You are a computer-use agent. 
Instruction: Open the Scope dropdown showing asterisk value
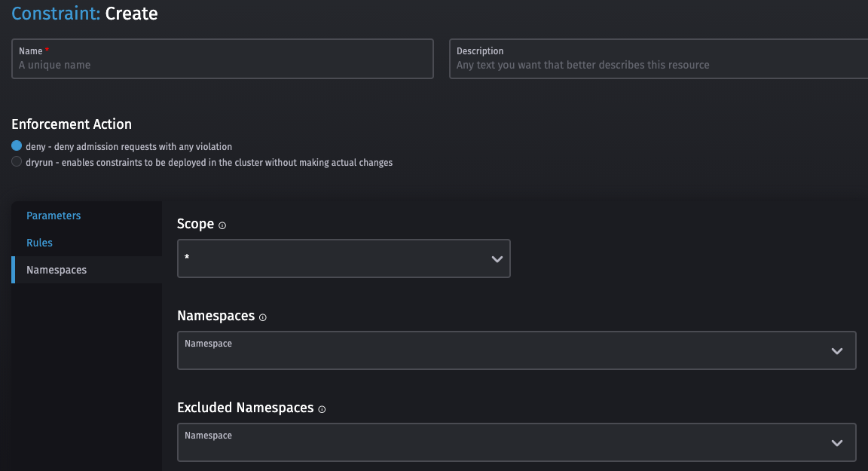pyautogui.click(x=332, y=258)
